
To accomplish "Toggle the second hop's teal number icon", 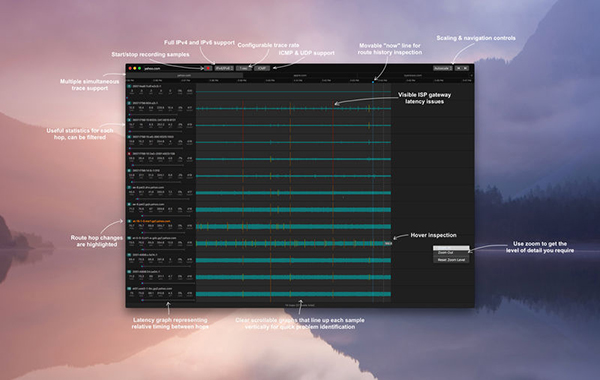I will click(x=129, y=103).
